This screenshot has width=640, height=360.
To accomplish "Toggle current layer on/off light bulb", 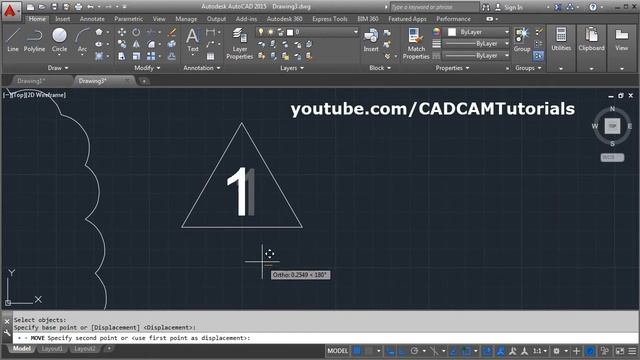I will point(261,32).
